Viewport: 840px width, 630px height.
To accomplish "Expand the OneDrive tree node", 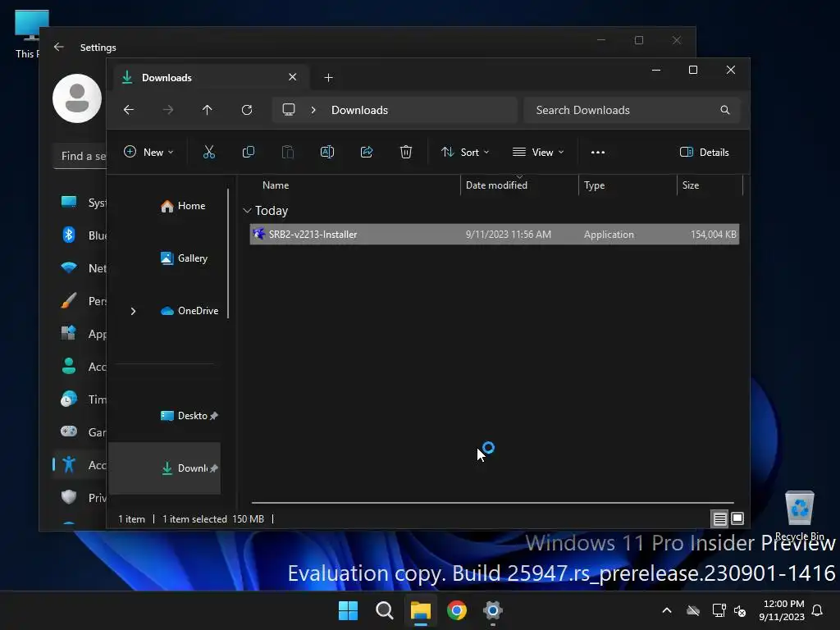I will tap(133, 311).
